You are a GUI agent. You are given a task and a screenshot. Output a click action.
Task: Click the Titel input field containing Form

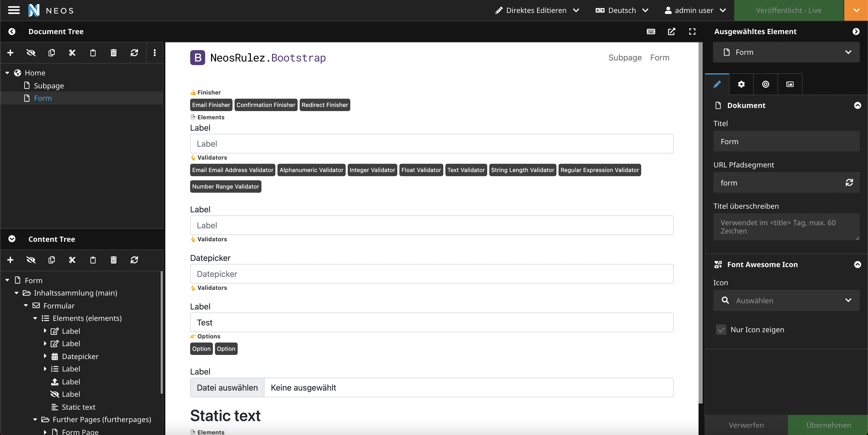coord(786,142)
